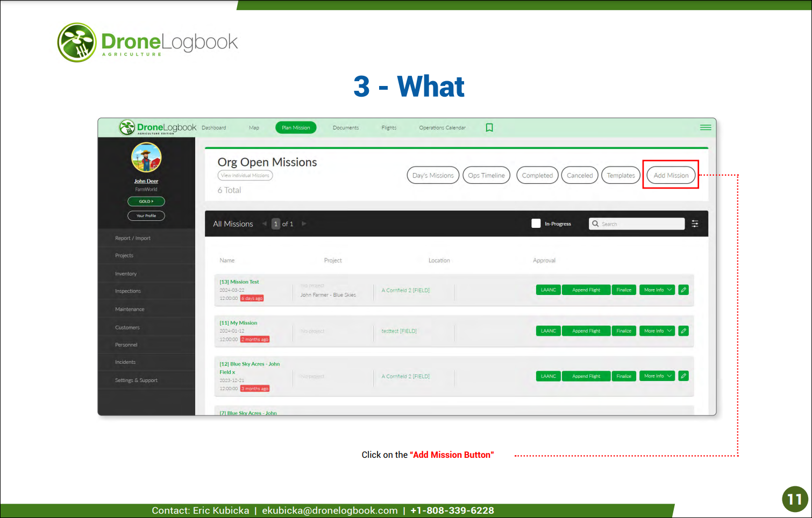Screen dimensions: 812x518
Task: Edit mission [13] Mission Test pencil icon
Action: [683, 290]
